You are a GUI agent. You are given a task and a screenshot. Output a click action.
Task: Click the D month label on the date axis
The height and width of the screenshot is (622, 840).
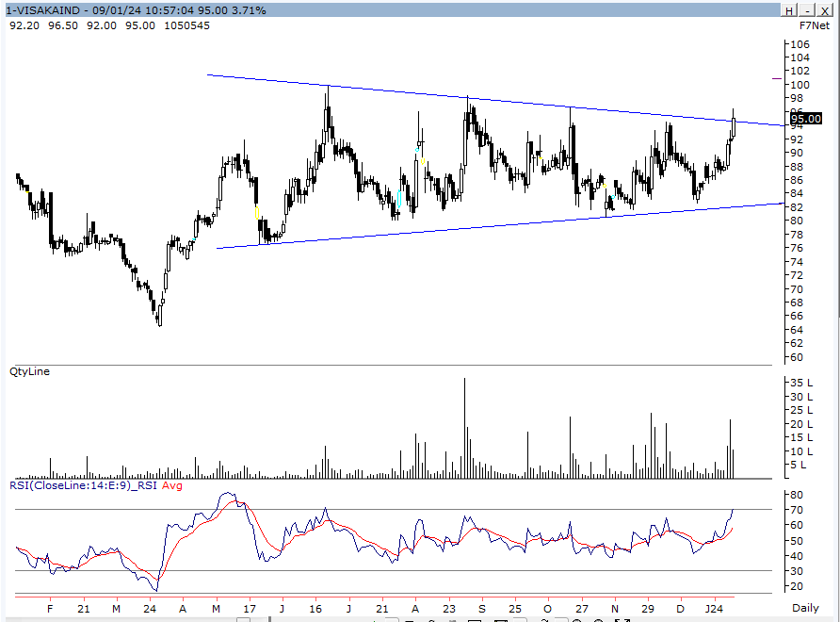[x=680, y=609]
